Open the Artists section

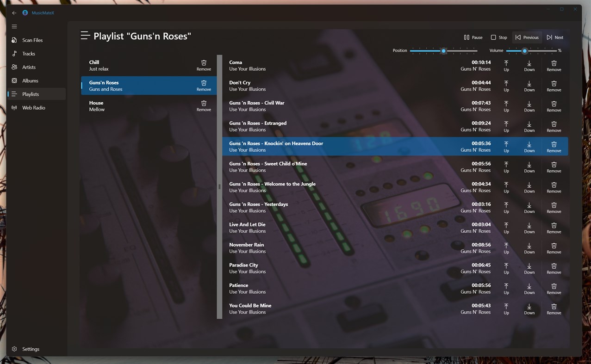(x=14, y=67)
